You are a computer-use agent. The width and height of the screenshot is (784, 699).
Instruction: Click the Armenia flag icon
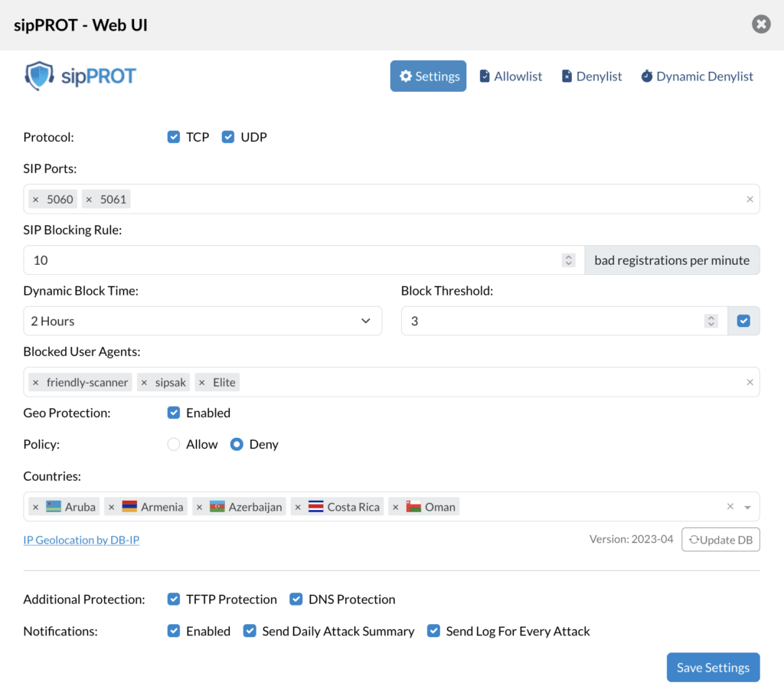pos(129,507)
